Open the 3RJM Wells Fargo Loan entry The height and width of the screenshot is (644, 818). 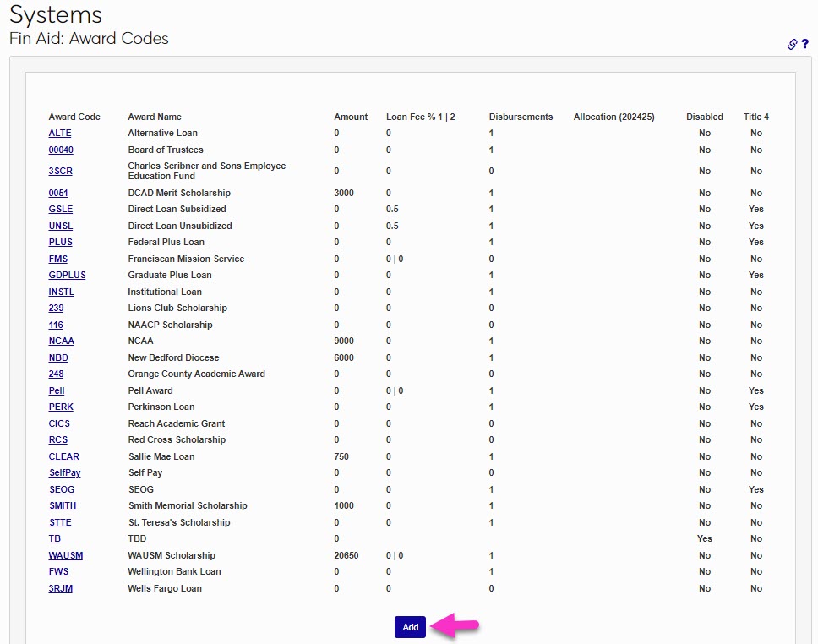coord(60,588)
